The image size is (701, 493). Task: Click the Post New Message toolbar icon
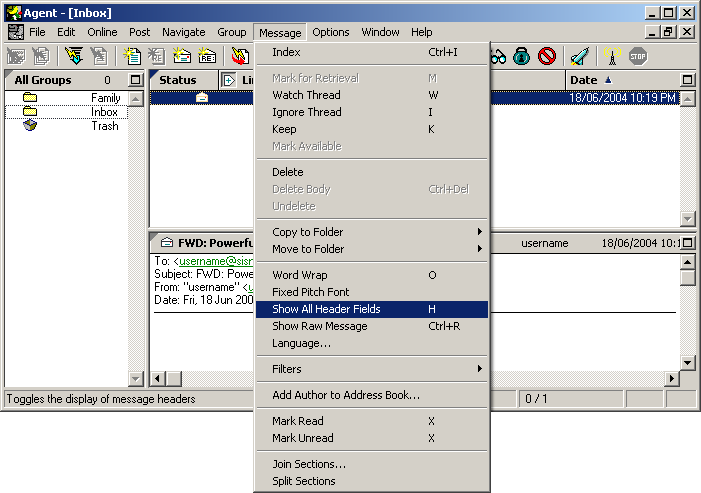pos(131,56)
